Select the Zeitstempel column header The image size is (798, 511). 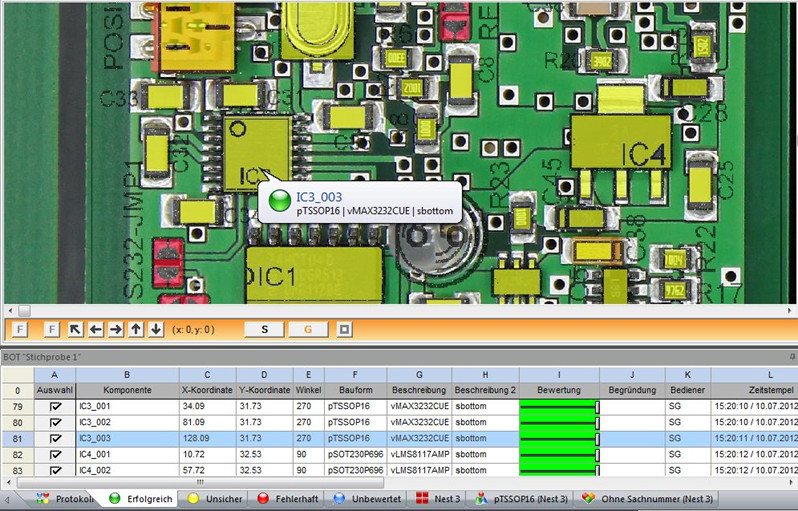(x=754, y=390)
